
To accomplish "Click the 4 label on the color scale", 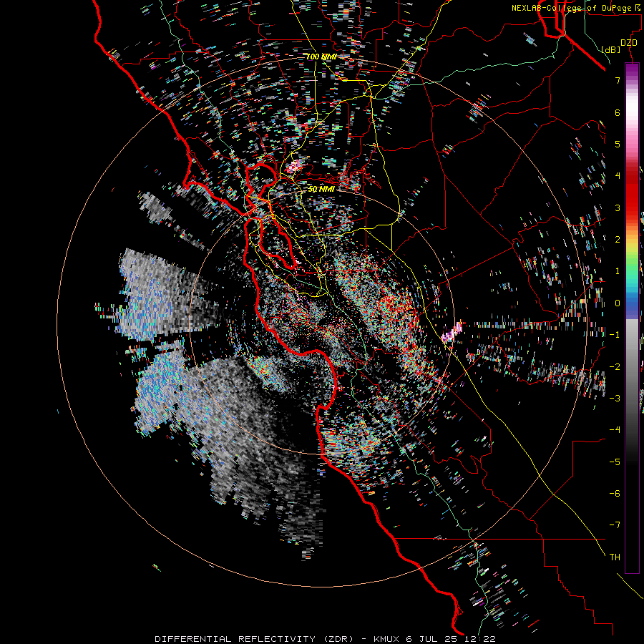I will coord(618,176).
